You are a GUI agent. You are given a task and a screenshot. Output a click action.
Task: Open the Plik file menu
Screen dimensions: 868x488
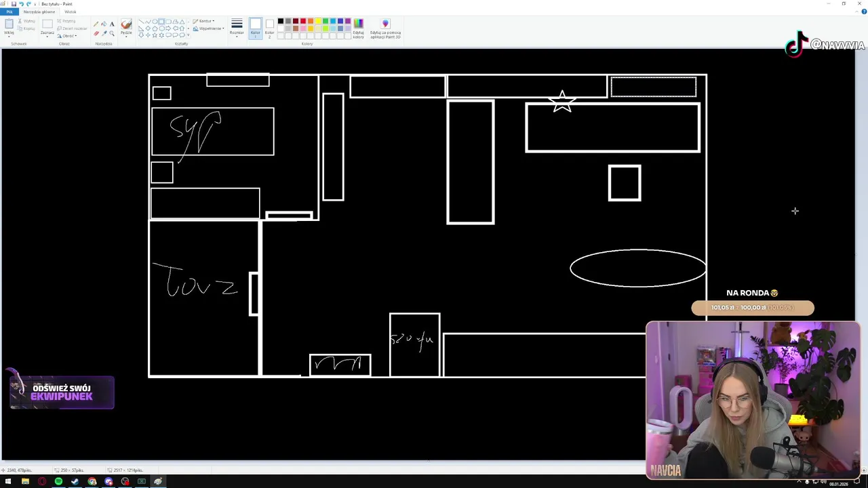point(9,12)
